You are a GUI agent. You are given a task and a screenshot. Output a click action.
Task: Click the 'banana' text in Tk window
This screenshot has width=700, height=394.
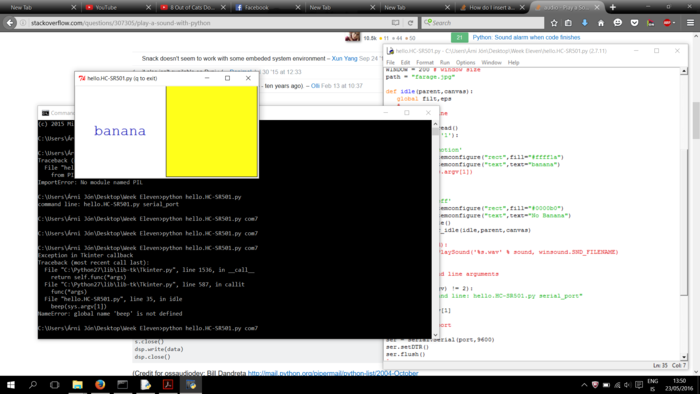pos(120,131)
